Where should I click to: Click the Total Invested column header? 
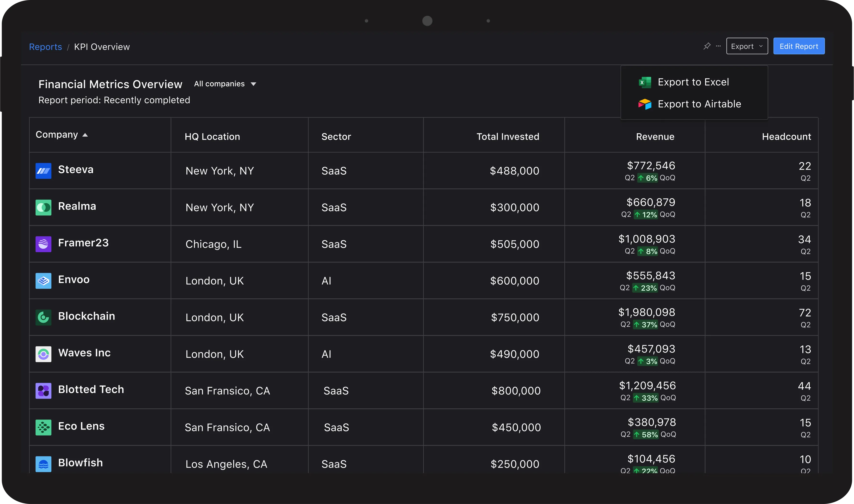click(x=507, y=137)
